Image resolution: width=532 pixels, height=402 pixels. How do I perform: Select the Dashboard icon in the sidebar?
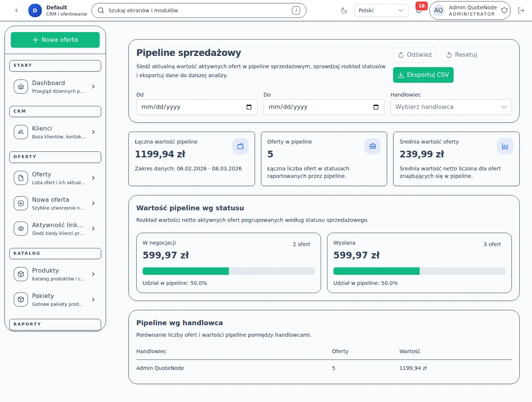pyautogui.click(x=21, y=86)
